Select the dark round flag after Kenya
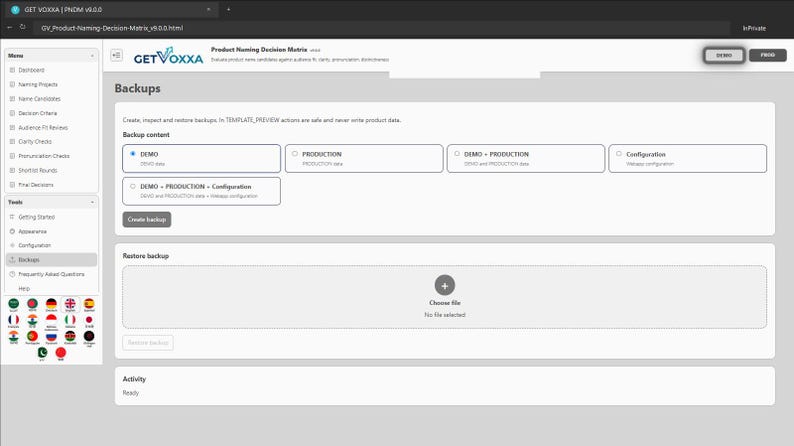The width and height of the screenshot is (794, 446). (x=89, y=336)
